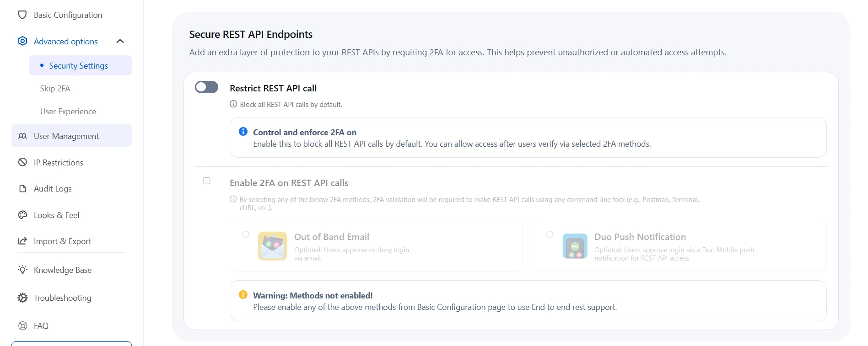
Task: Select the Basic Configuration shield icon
Action: tap(22, 15)
